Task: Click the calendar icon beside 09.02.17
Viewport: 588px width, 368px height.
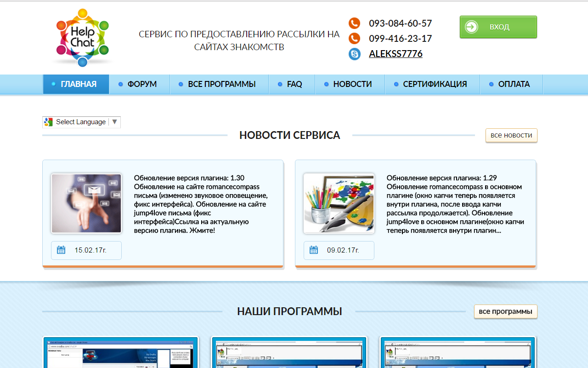Action: click(314, 250)
